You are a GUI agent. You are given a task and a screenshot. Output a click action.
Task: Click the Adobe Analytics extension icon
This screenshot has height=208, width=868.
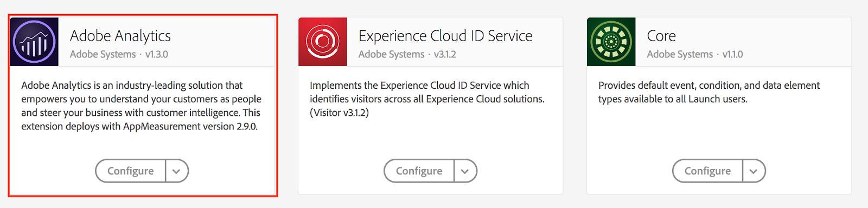(34, 42)
